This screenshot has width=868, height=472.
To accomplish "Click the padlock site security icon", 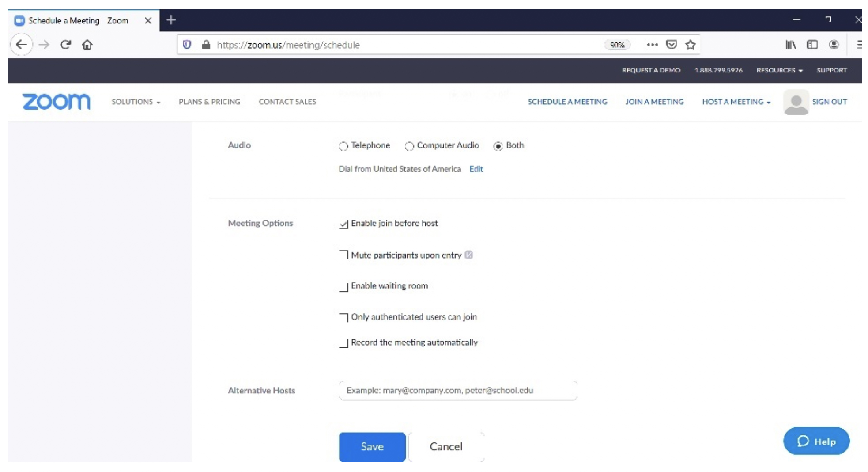I will [206, 45].
